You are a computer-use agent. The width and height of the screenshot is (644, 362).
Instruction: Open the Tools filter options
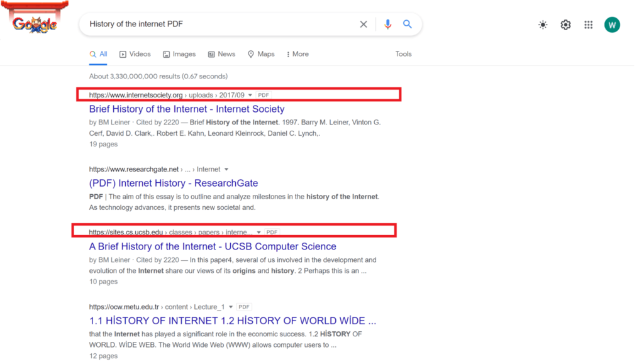click(x=403, y=54)
